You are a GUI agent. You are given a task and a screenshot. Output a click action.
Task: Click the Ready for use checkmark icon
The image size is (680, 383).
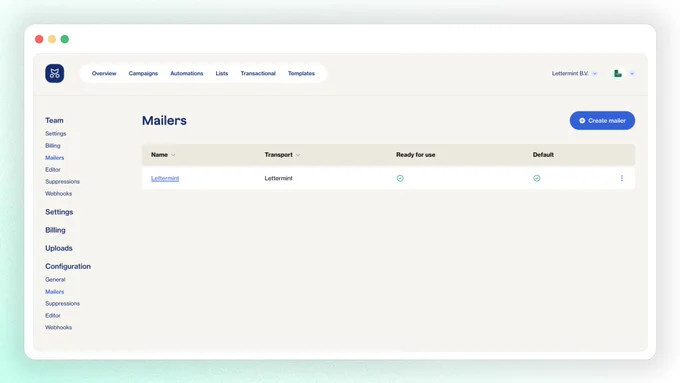tap(400, 178)
